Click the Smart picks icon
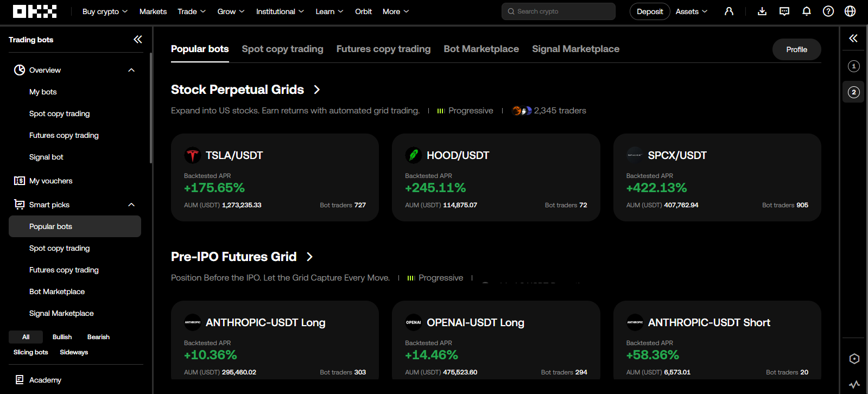 pyautogui.click(x=20, y=205)
